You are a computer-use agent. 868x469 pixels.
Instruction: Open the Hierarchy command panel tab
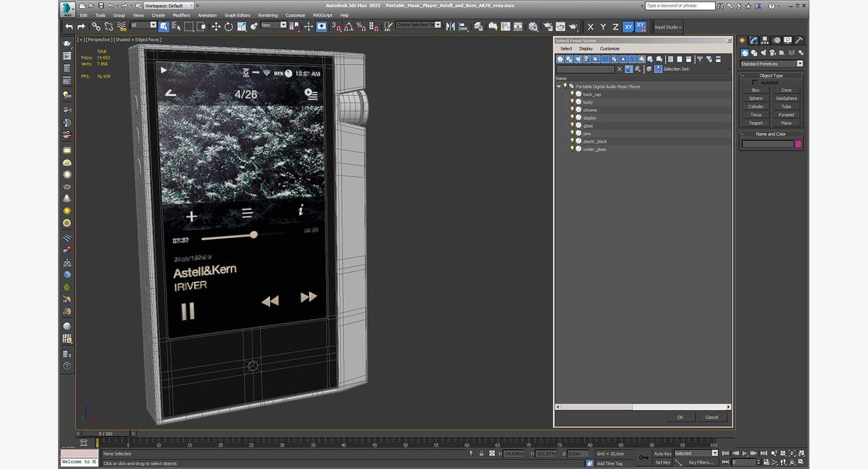coord(765,40)
